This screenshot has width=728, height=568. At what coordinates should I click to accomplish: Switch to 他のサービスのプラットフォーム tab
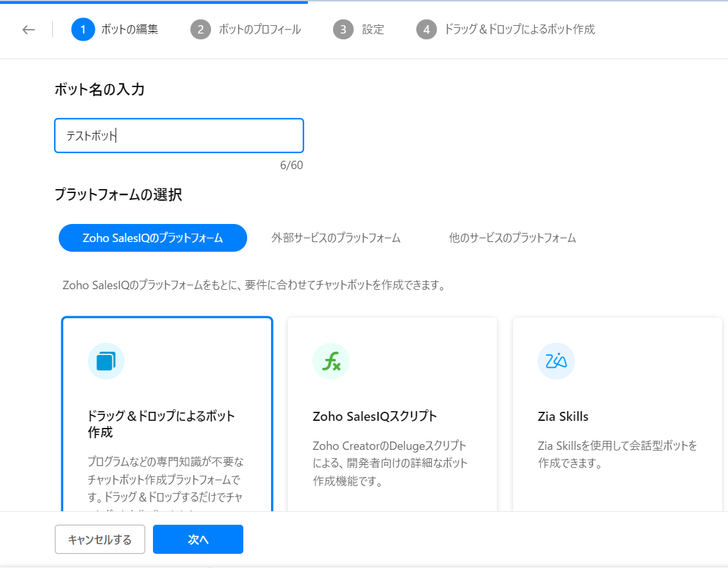(x=512, y=238)
